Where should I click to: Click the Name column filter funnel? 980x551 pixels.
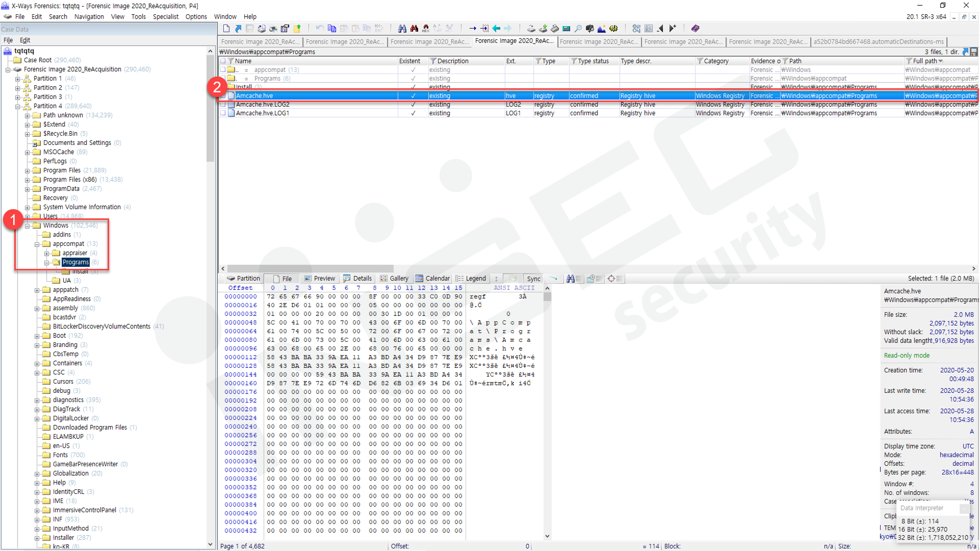[x=231, y=61]
